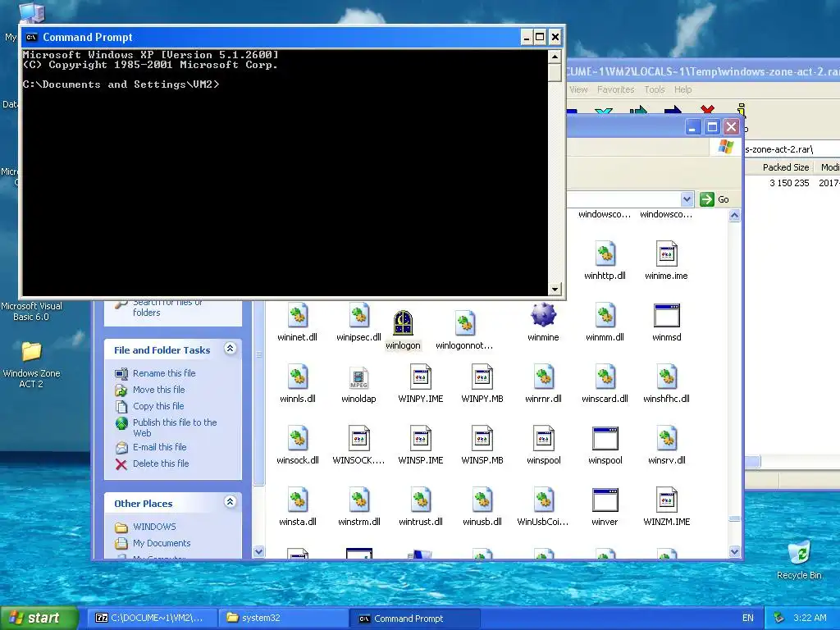This screenshot has height=630, width=840.
Task: Click the tray icon beside the clock
Action: coord(779,618)
